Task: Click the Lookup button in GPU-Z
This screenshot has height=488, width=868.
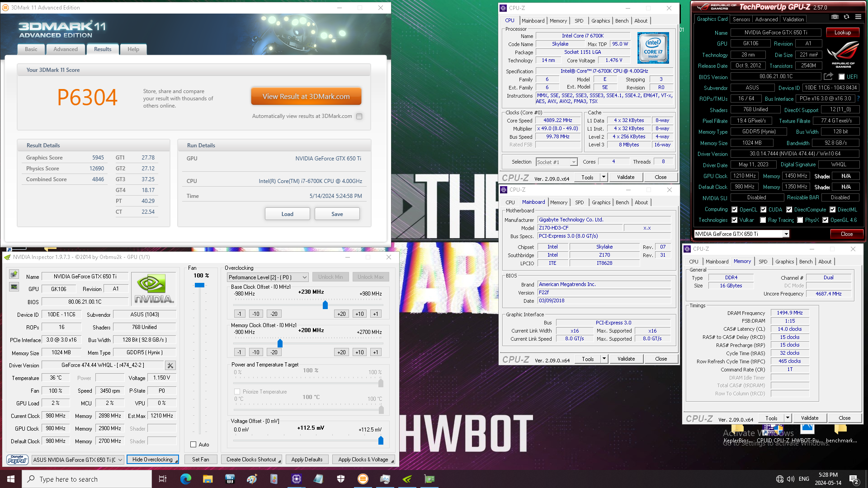Action: [x=843, y=33]
